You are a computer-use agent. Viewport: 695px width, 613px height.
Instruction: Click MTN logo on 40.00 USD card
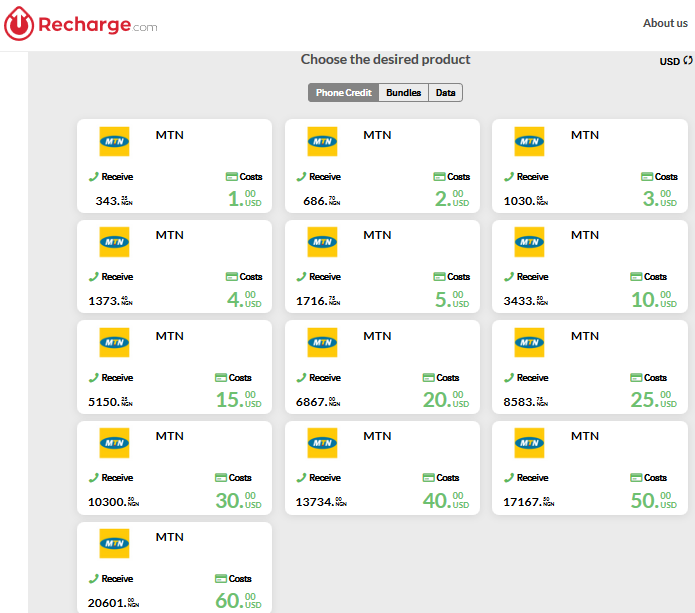(322, 443)
